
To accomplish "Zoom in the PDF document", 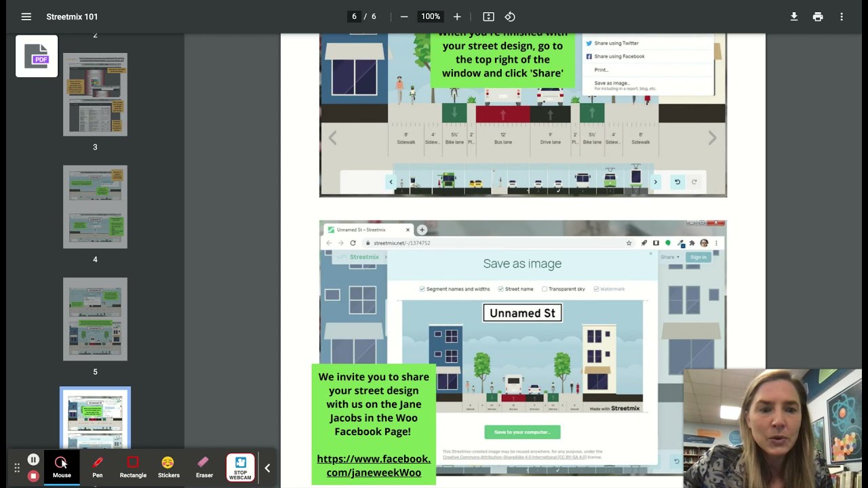I will tap(457, 16).
